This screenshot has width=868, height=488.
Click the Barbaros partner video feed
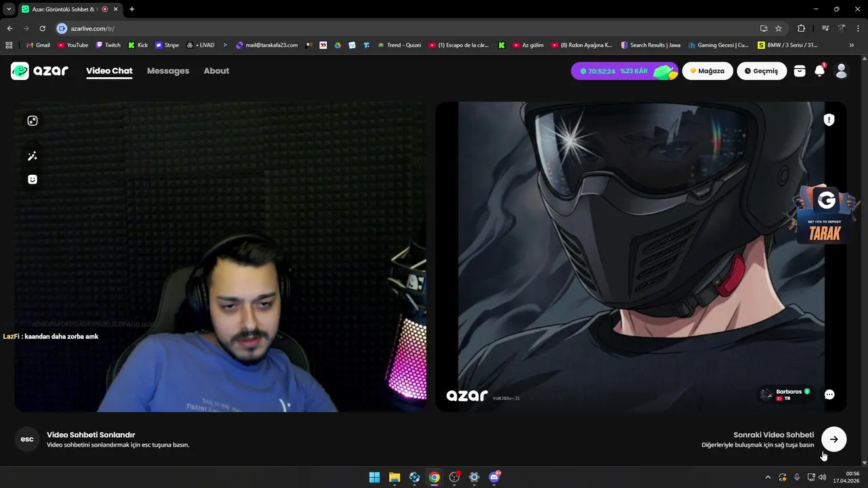click(641, 257)
